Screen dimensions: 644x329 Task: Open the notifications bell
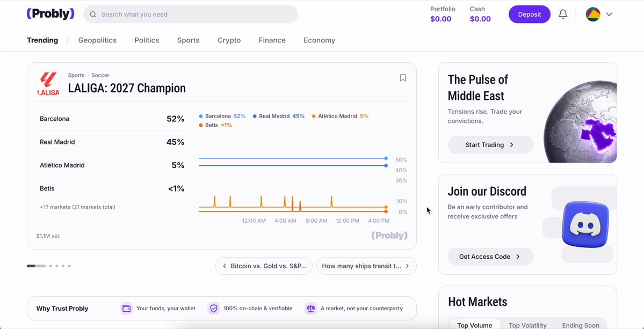point(563,14)
